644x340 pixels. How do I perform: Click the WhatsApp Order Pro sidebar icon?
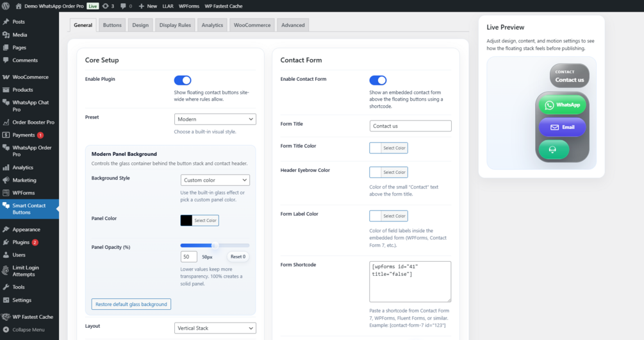(6, 148)
